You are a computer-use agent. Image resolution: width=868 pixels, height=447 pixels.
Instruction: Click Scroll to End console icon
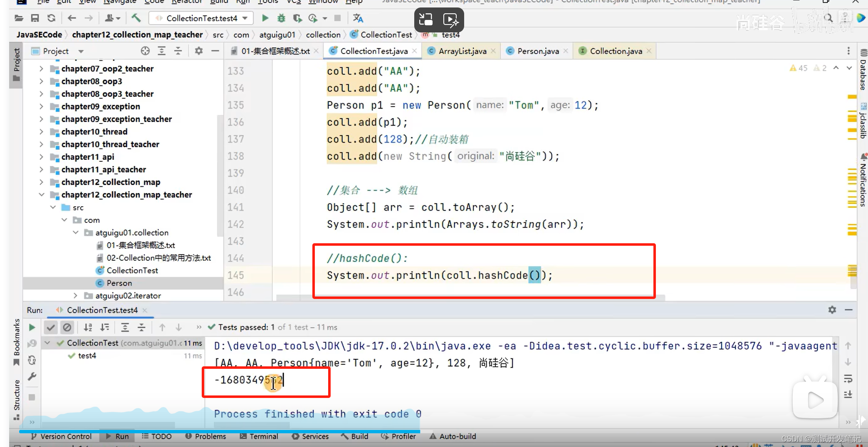[x=848, y=394]
